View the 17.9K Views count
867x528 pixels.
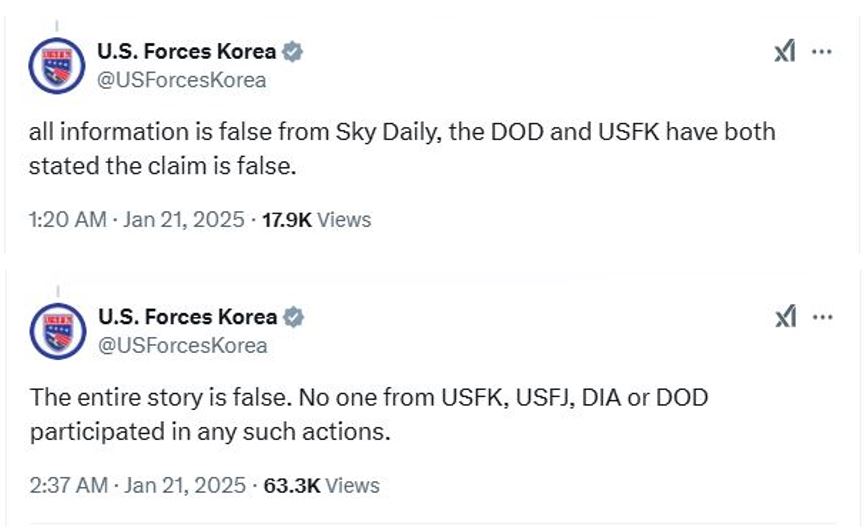coord(316,220)
